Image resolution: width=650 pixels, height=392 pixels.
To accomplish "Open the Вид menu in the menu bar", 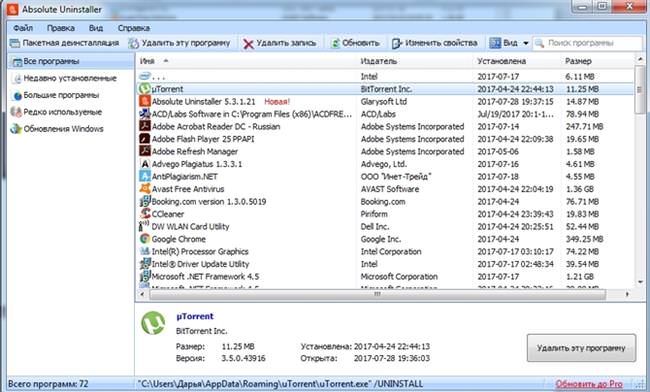I will click(96, 28).
